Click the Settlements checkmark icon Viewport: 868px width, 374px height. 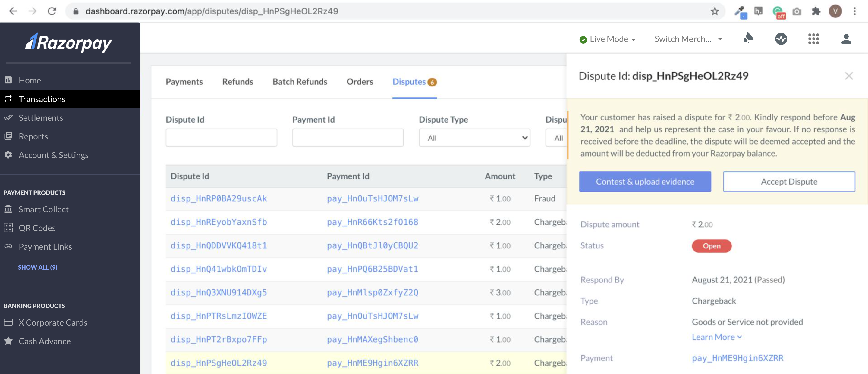pos(8,117)
